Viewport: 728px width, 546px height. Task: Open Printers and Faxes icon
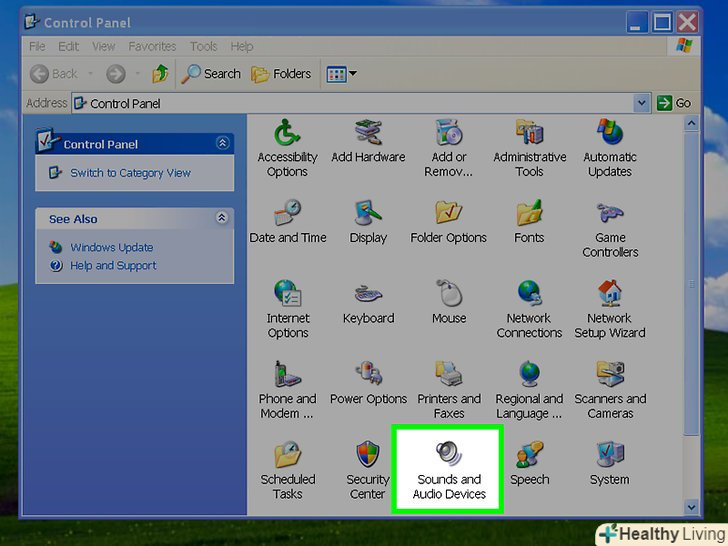[x=449, y=390]
